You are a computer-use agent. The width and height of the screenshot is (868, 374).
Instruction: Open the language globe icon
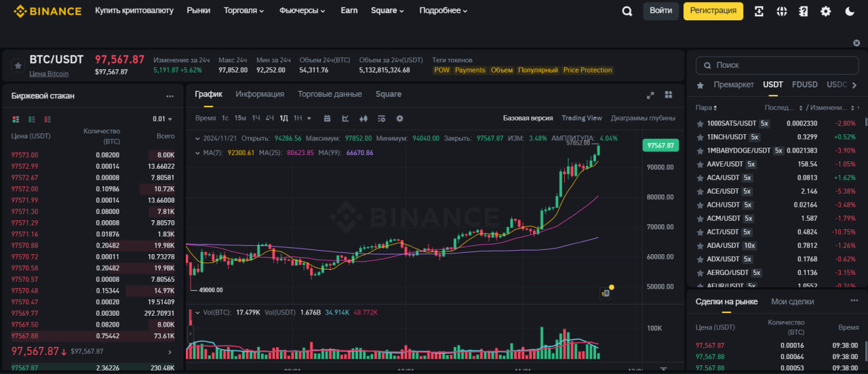[x=781, y=11]
